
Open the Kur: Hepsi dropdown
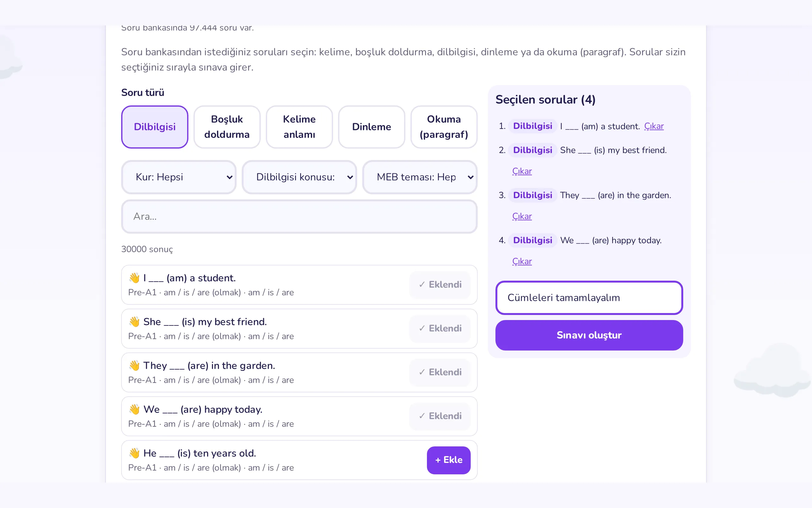[179, 177]
